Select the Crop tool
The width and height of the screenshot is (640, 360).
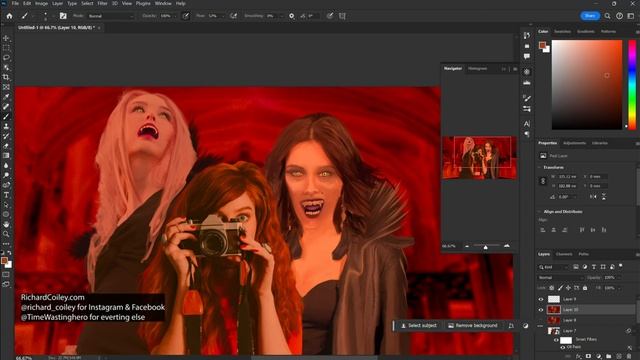pyautogui.click(x=6, y=77)
